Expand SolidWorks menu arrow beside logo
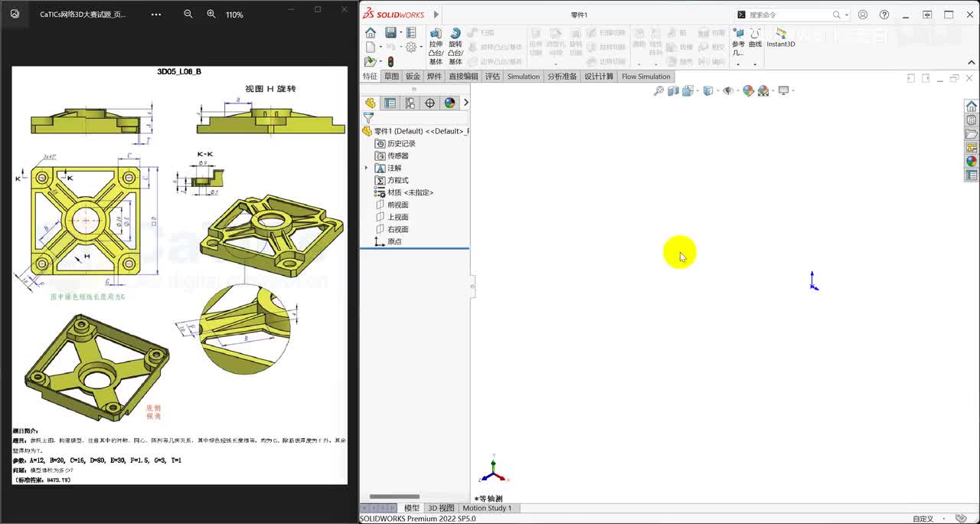Image resolution: width=980 pixels, height=524 pixels. point(436,15)
